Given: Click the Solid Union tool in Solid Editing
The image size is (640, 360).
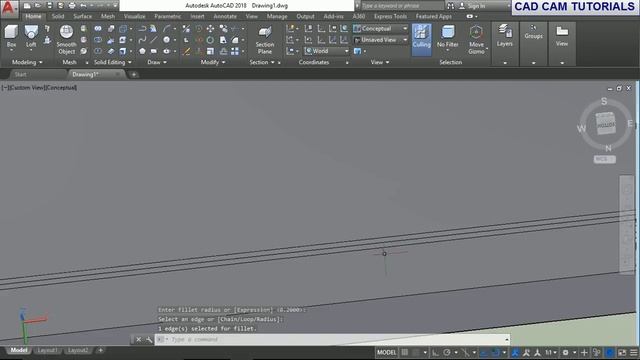Looking at the screenshot, I should point(98,29).
